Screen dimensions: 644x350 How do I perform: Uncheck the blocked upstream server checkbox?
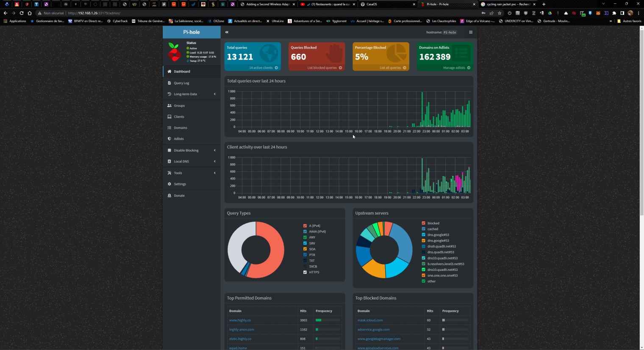click(423, 223)
